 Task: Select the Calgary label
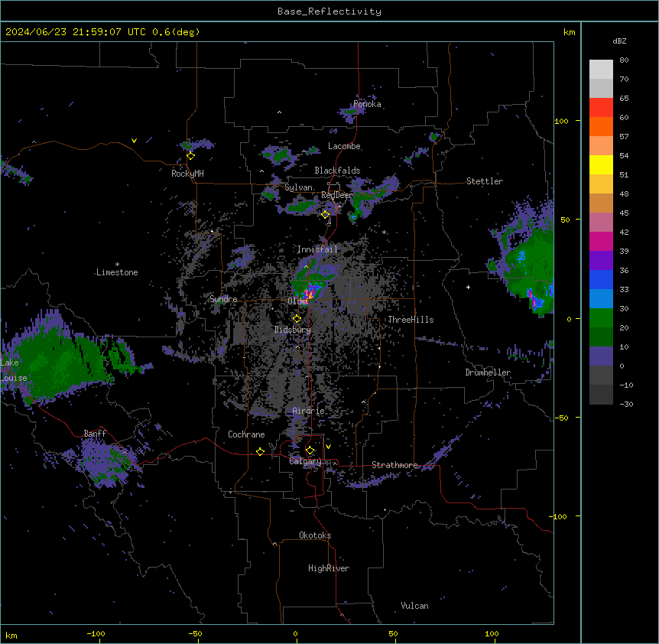coord(306,461)
